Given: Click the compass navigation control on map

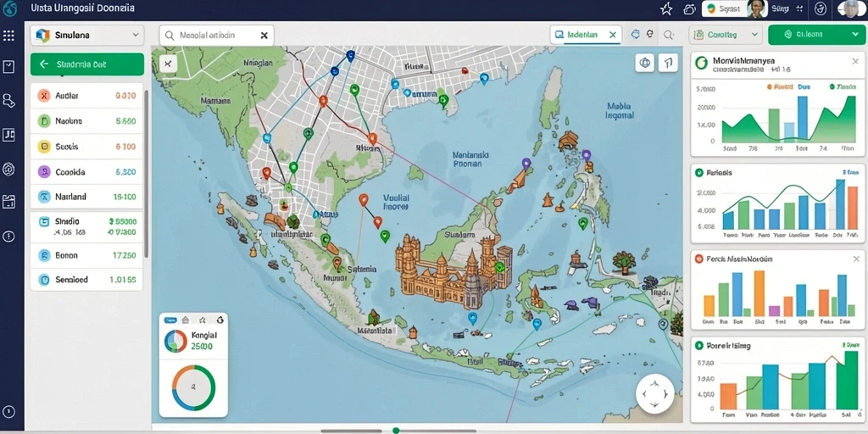Looking at the screenshot, I should [x=655, y=394].
